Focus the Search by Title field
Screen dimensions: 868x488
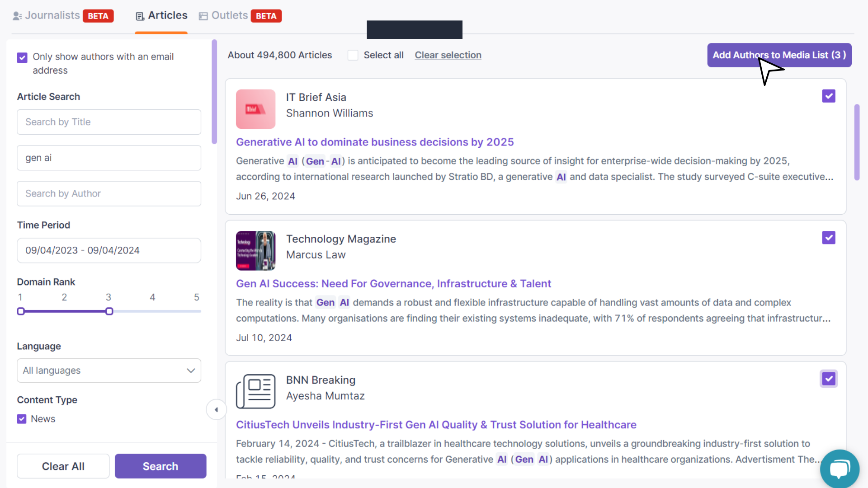(x=109, y=122)
